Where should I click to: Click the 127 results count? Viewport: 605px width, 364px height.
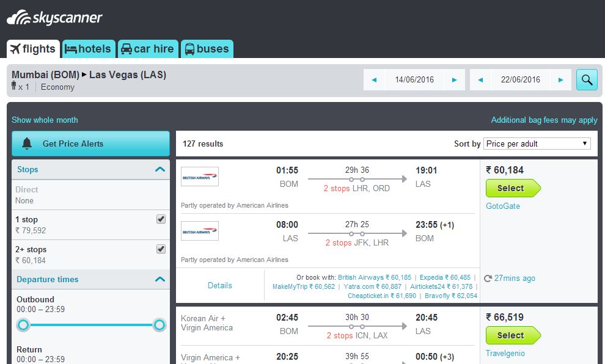pos(203,144)
